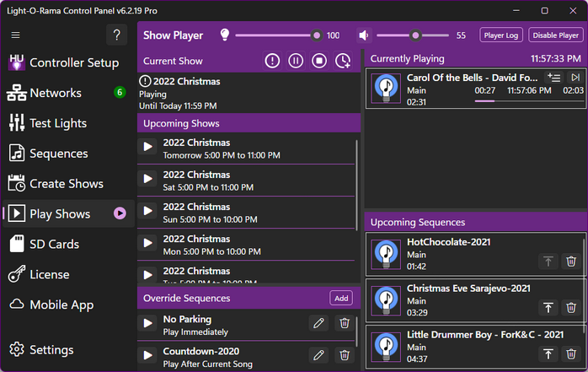Viewport: 588px width, 372px height.
Task: Move HotChocolate-2021 to top of queue
Action: click(548, 261)
